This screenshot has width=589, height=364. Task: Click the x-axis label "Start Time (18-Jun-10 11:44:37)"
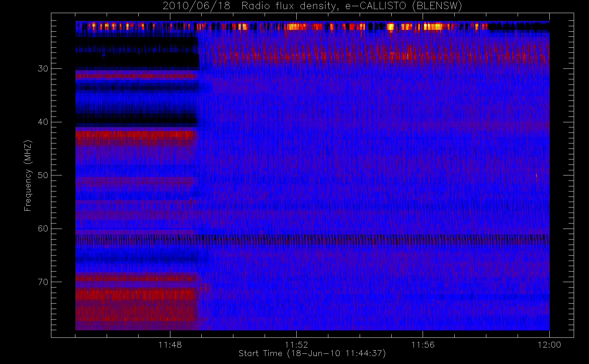[312, 353]
